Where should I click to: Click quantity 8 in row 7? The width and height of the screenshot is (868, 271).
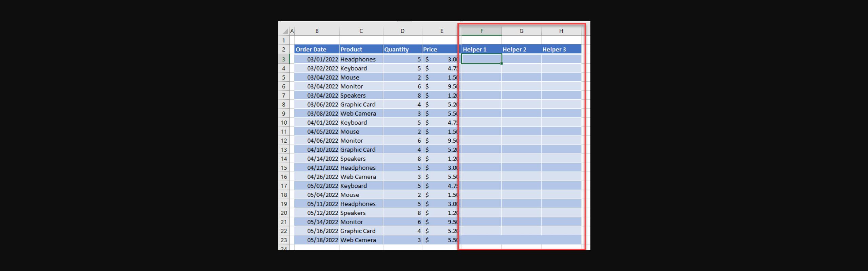click(402, 96)
